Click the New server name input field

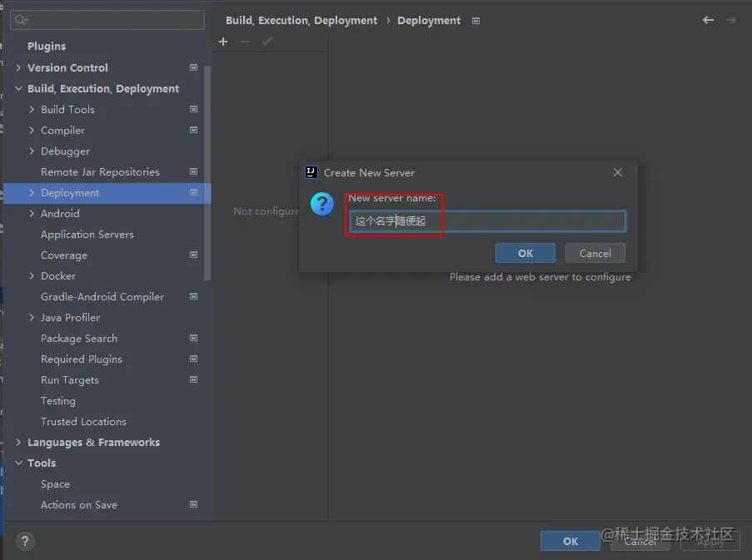pyautogui.click(x=487, y=221)
